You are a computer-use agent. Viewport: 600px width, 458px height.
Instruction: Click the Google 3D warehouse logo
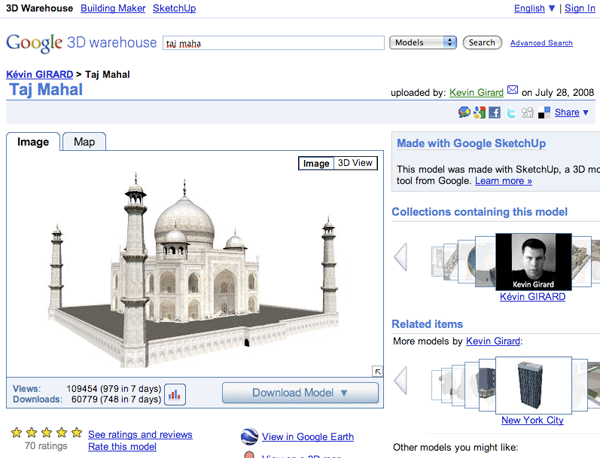[x=82, y=43]
